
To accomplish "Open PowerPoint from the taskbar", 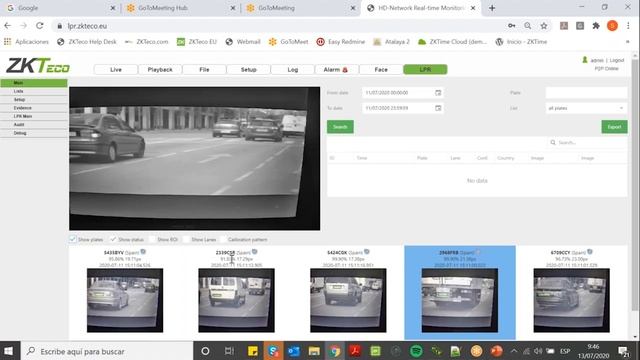I will pos(496,351).
